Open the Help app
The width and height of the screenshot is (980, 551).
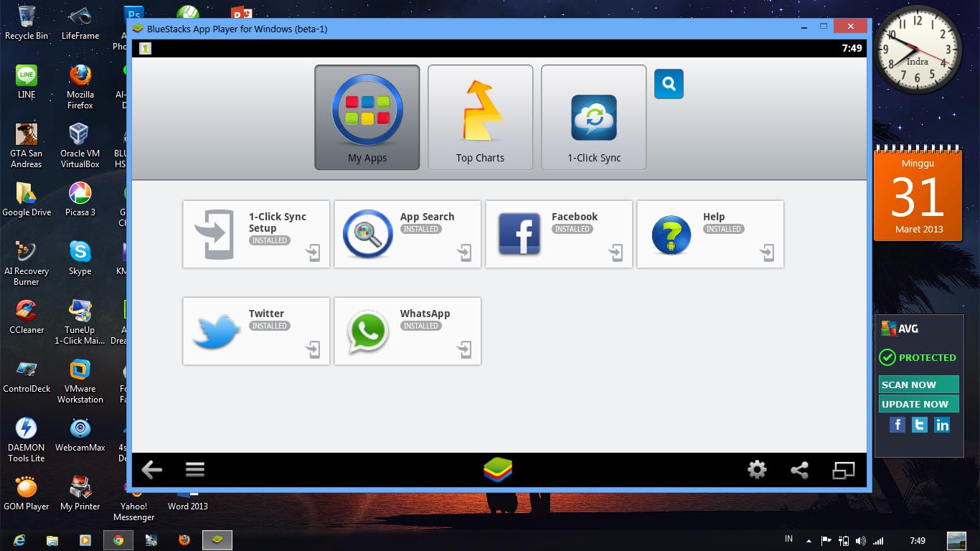point(710,234)
